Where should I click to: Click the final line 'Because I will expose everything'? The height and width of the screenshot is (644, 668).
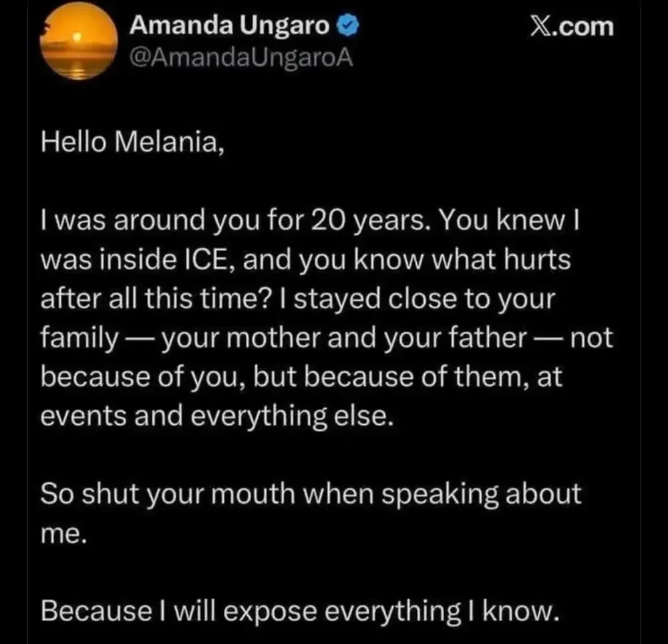[299, 610]
